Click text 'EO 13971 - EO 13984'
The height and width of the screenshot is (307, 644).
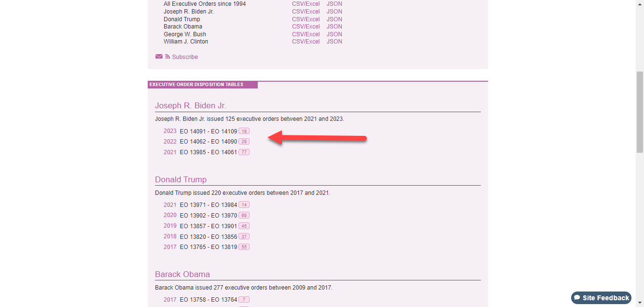[209, 205]
